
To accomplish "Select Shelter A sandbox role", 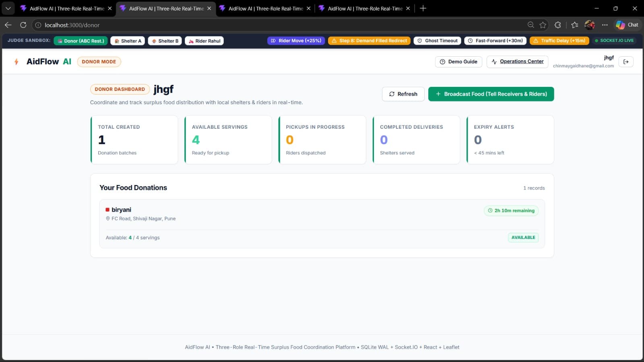I will 128,41.
